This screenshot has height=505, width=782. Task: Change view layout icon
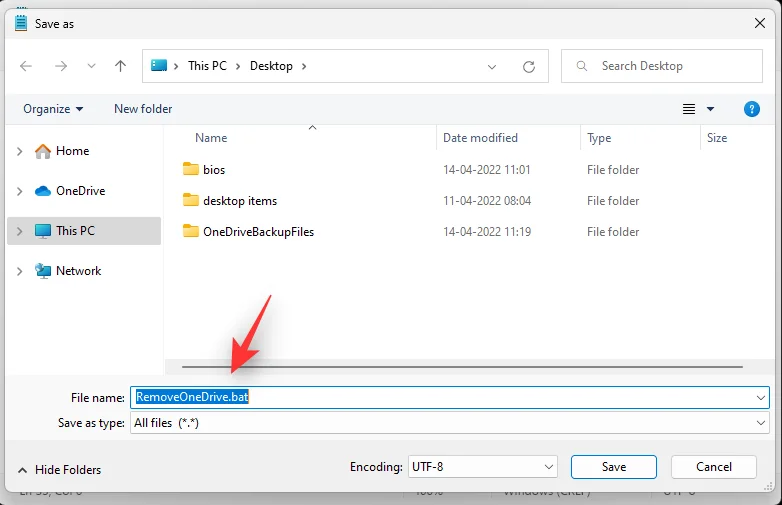[689, 109]
